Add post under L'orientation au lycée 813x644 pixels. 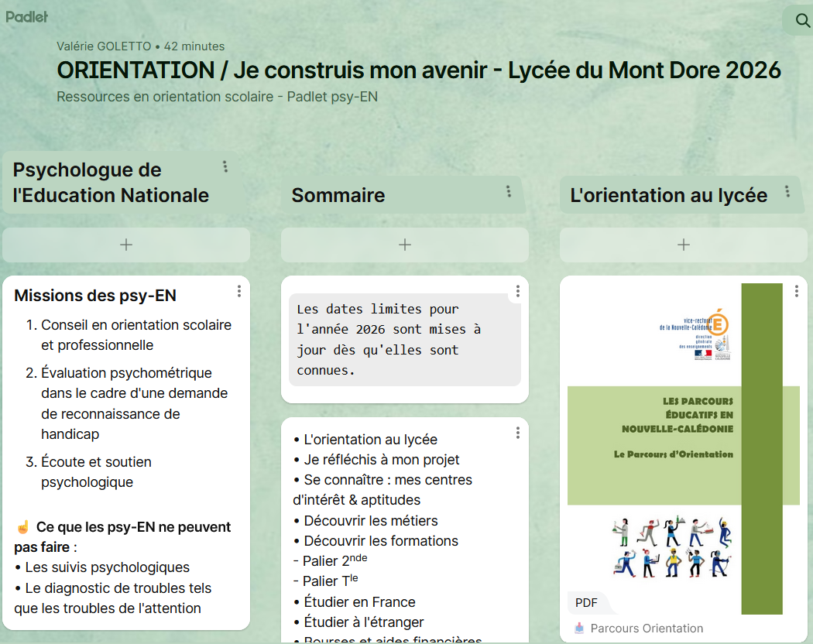[684, 245]
